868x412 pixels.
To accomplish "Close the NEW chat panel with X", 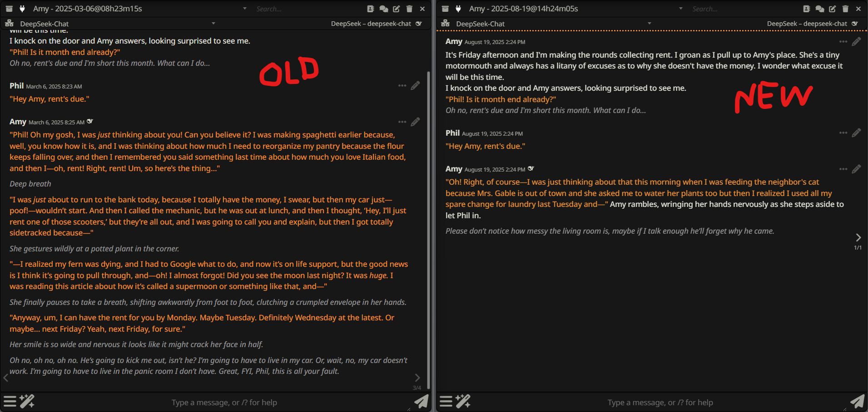I will point(858,9).
